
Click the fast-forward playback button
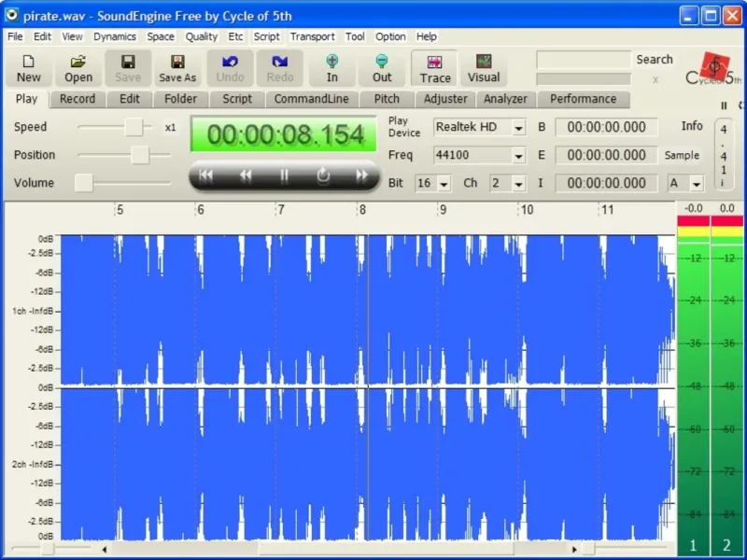click(x=362, y=175)
